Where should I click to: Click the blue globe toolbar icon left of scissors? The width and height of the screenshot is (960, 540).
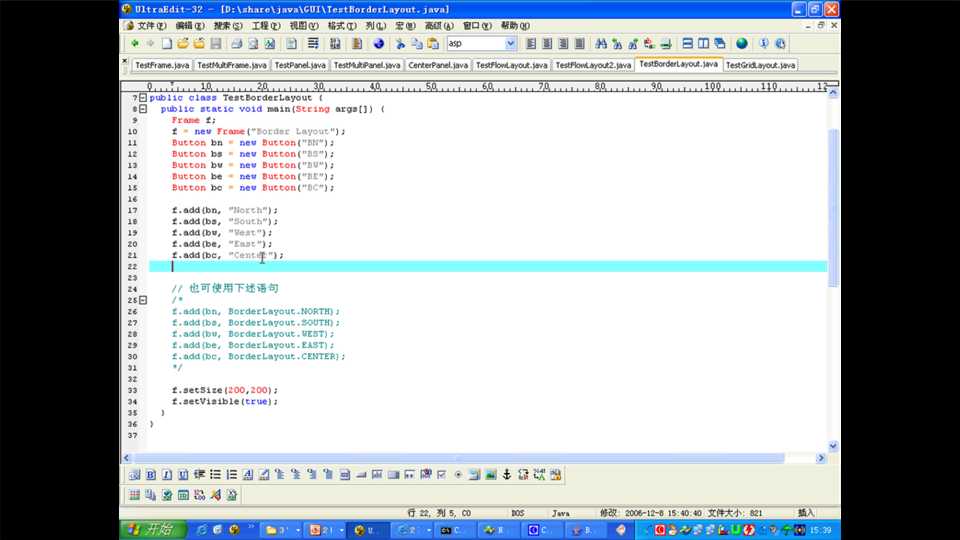pyautogui.click(x=378, y=43)
